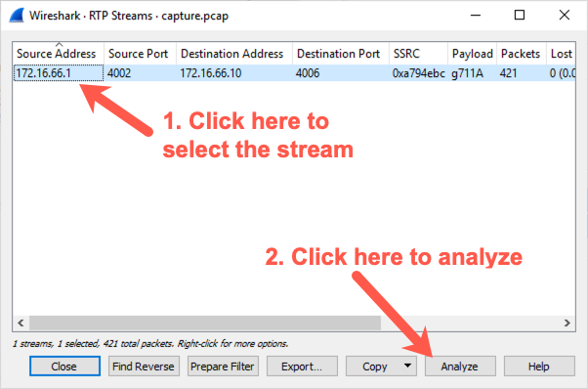Click the Analyze button

pyautogui.click(x=460, y=367)
